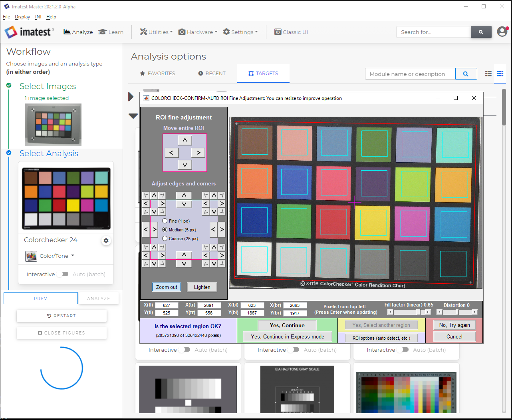This screenshot has height=420, width=512.
Task: Shift right edge of ROI leftward
Action: [213, 229]
